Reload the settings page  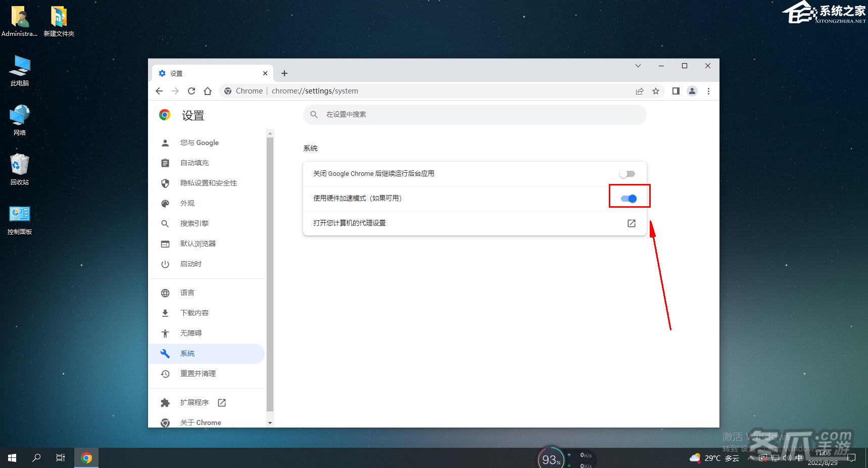(x=191, y=91)
